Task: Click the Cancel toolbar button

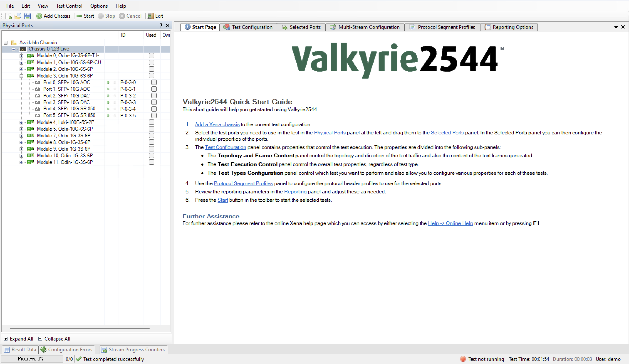Action: (130, 16)
